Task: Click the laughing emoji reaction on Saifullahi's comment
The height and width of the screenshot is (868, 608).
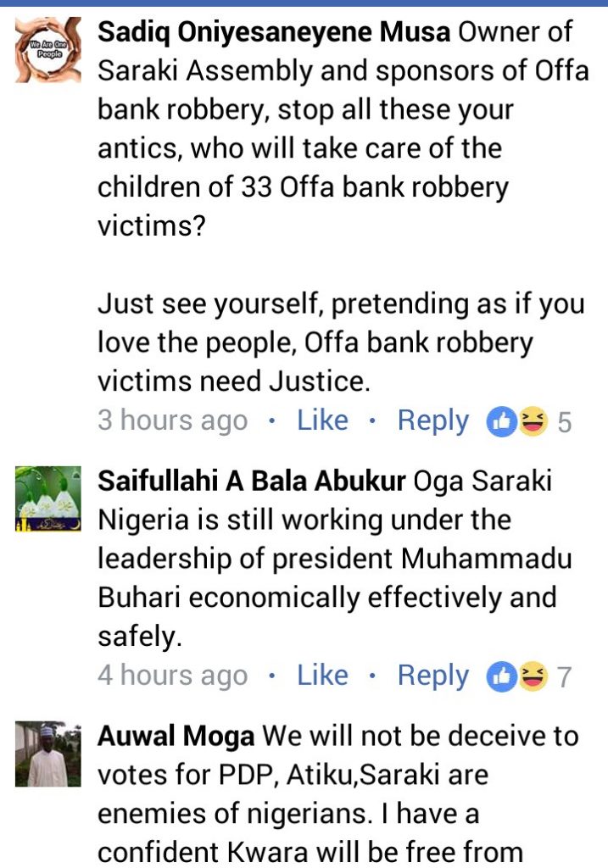Action: click(x=533, y=676)
